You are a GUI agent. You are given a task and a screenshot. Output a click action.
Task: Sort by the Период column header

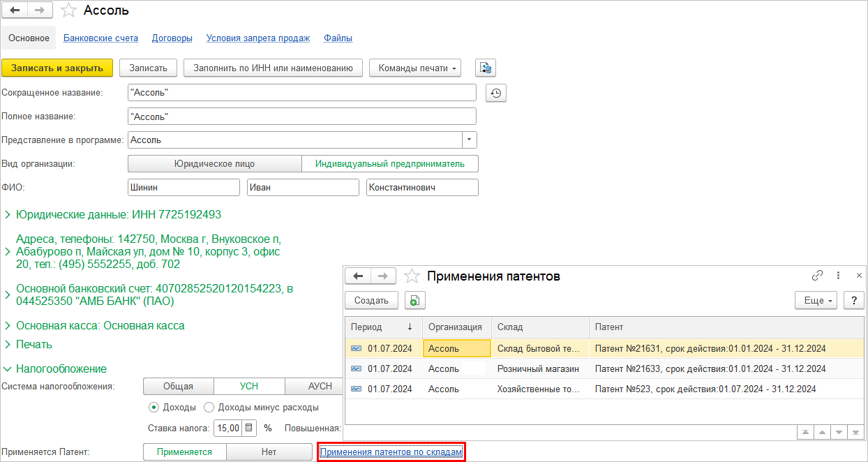(x=384, y=327)
